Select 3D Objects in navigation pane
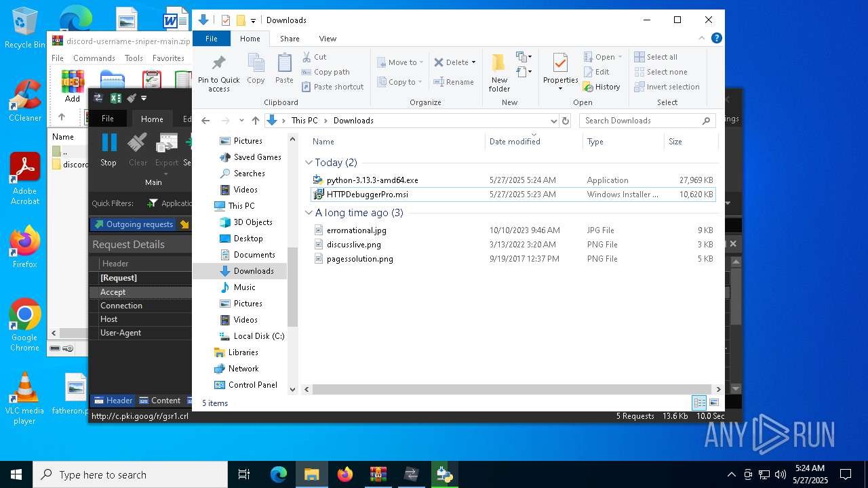Viewport: 868px width, 488px height. pyautogui.click(x=246, y=222)
